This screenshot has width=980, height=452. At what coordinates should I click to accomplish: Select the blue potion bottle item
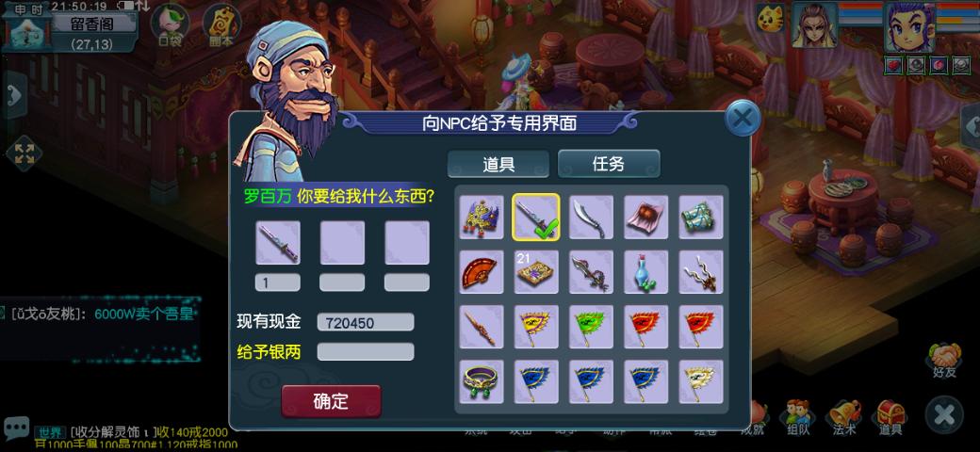click(645, 271)
